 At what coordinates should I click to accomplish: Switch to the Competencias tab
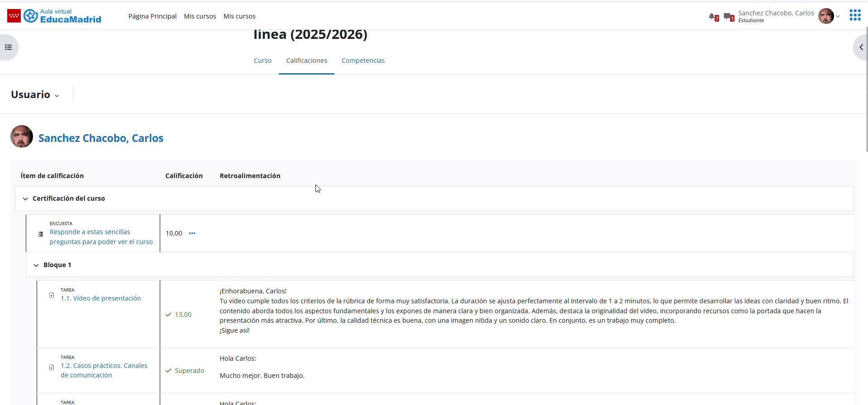point(363,61)
